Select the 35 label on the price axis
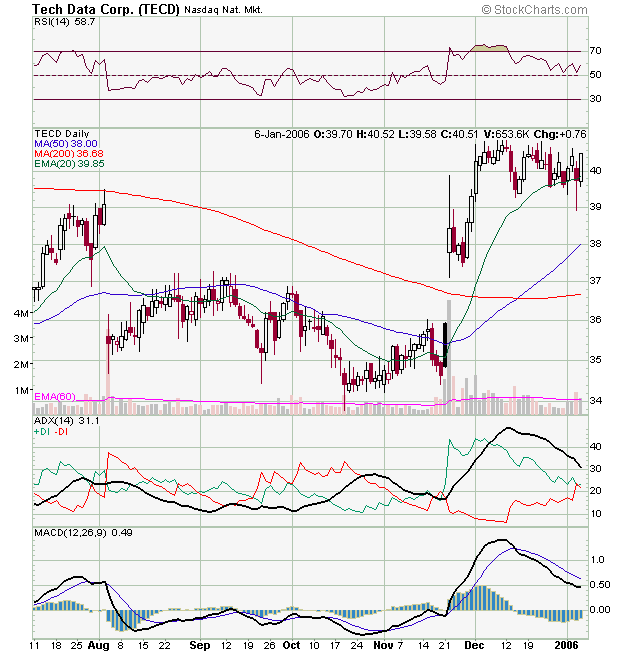620x657 pixels. click(595, 360)
